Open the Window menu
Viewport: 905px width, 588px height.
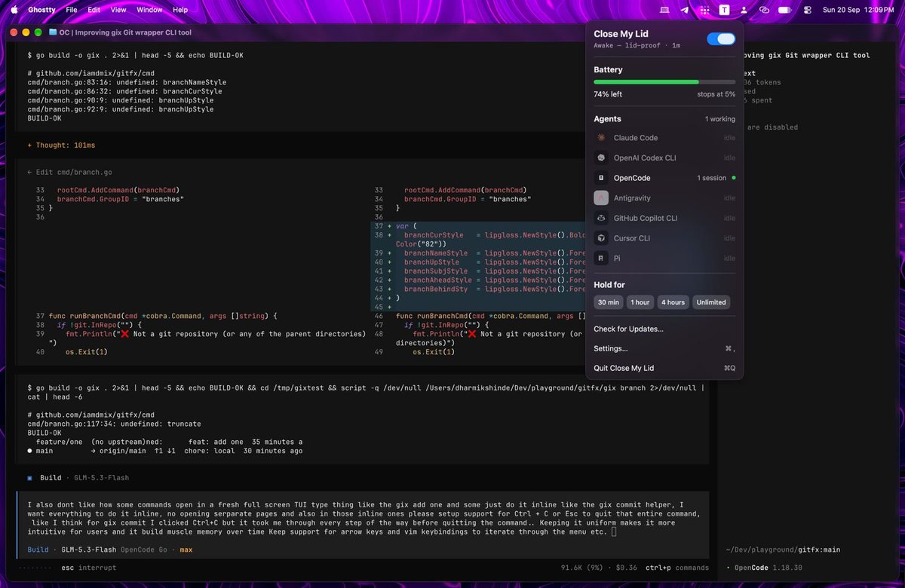pyautogui.click(x=149, y=10)
